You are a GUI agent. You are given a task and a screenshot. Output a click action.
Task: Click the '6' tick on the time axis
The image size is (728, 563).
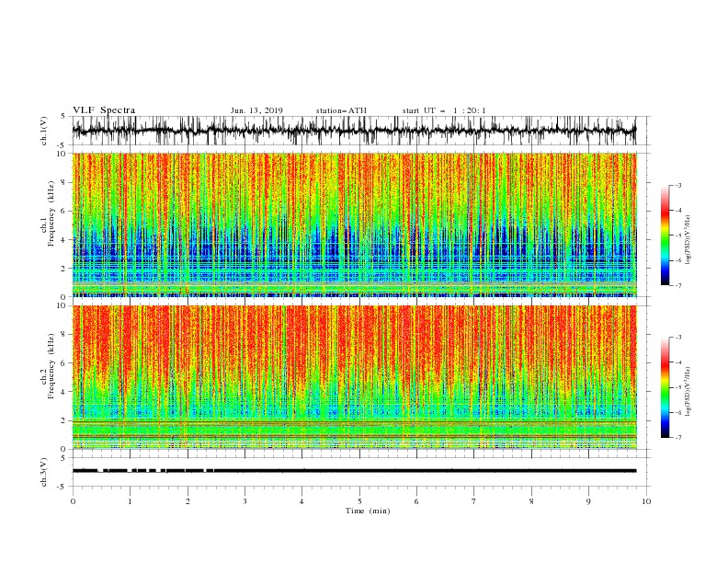pyautogui.click(x=416, y=501)
